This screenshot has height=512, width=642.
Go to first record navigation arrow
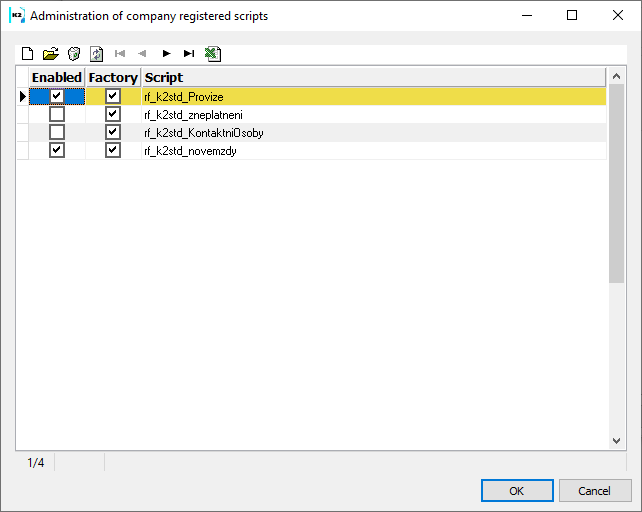click(120, 54)
